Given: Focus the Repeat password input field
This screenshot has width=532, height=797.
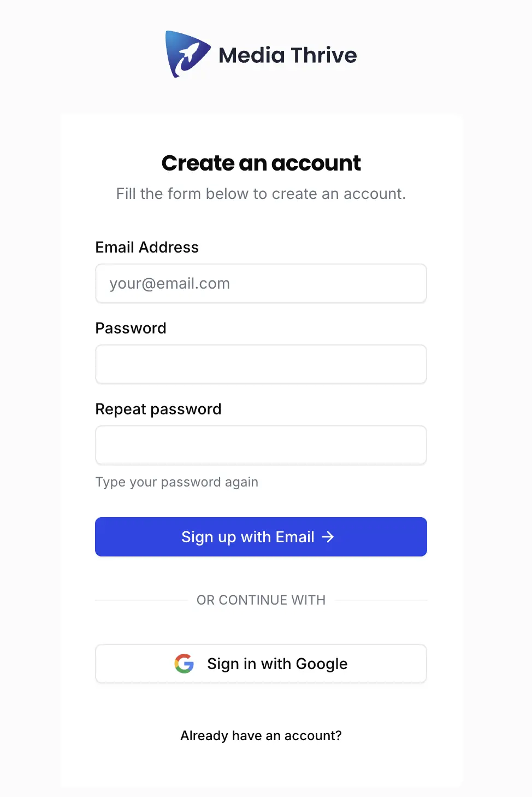Looking at the screenshot, I should (x=261, y=445).
